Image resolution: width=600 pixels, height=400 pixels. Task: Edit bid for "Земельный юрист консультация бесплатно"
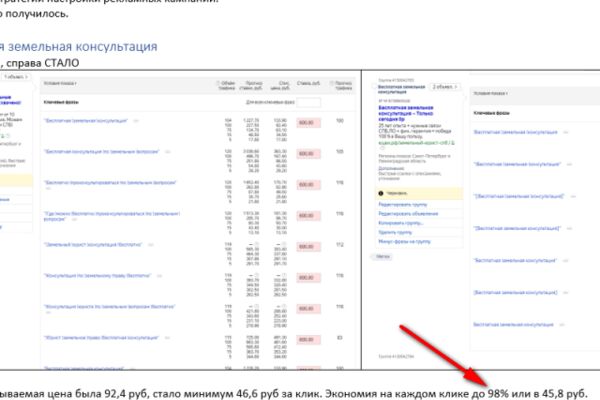pos(308,247)
